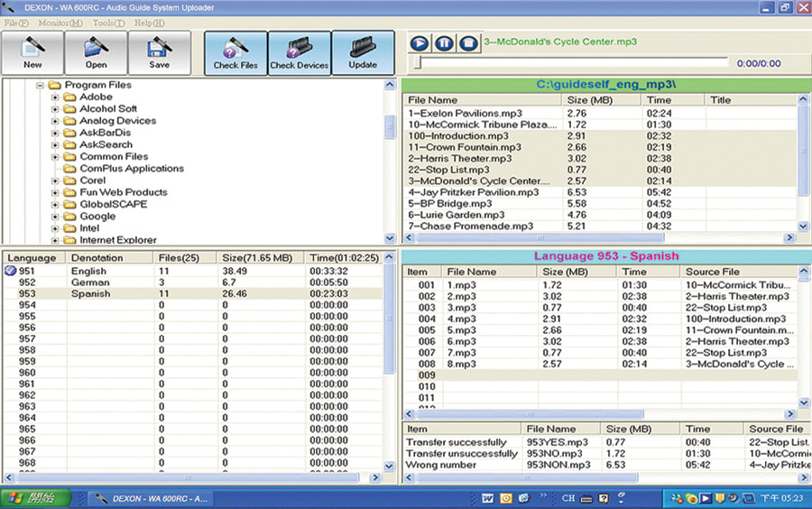Run the Check Files tool
This screenshot has width=812, height=509.
pos(235,52)
